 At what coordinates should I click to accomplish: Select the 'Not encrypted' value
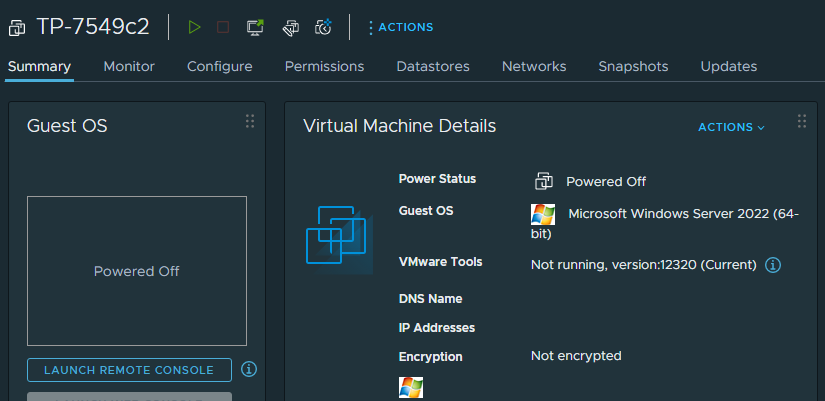point(576,356)
